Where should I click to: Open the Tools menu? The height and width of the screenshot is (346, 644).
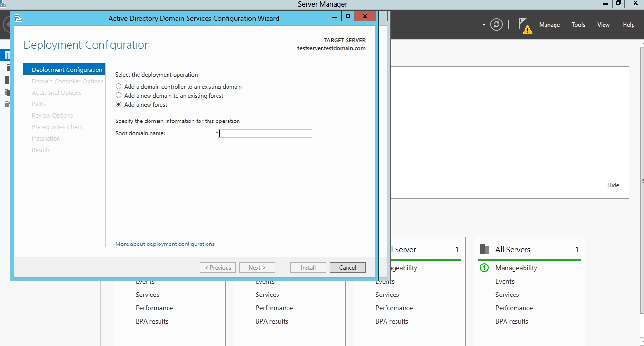click(578, 25)
